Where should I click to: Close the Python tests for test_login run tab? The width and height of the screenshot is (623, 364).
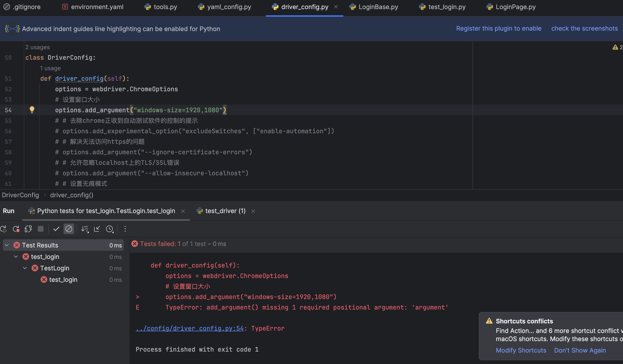(x=183, y=211)
